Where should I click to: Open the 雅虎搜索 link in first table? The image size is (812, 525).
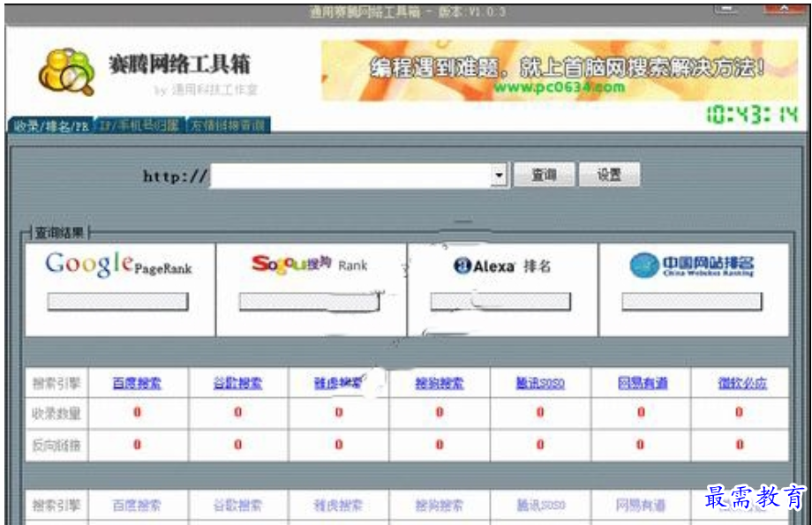coord(338,383)
